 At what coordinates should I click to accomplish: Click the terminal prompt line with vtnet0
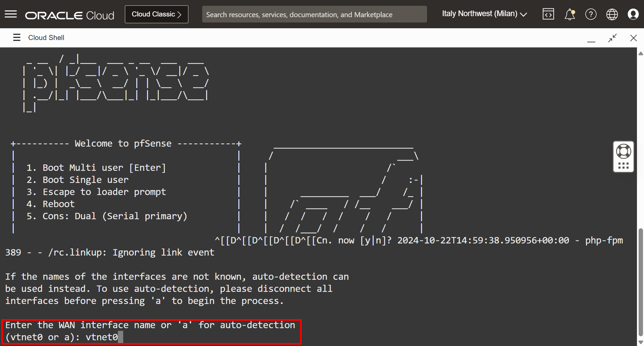coord(64,337)
